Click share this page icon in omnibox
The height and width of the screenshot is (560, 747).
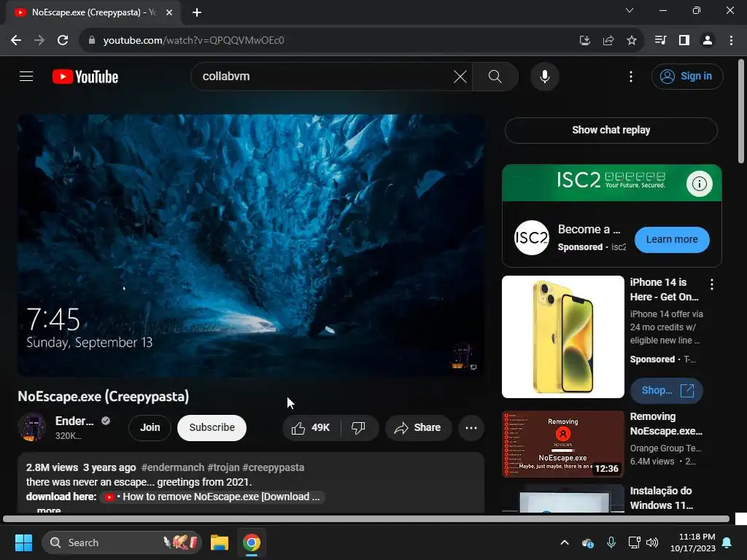608,40
